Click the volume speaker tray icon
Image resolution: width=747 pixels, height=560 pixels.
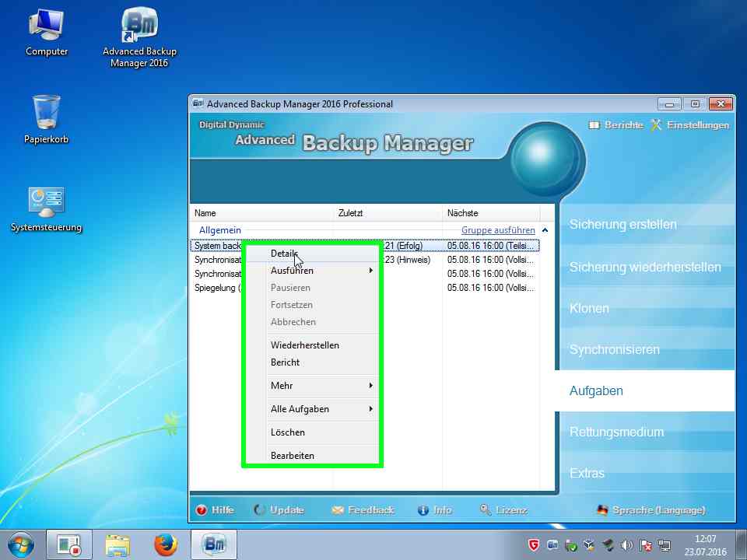point(627,544)
